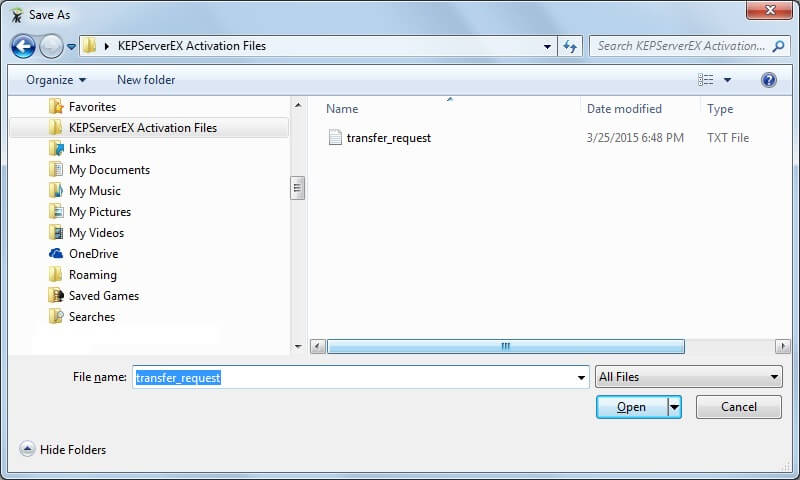
Task: Expand the Open button split arrow
Action: (x=674, y=407)
